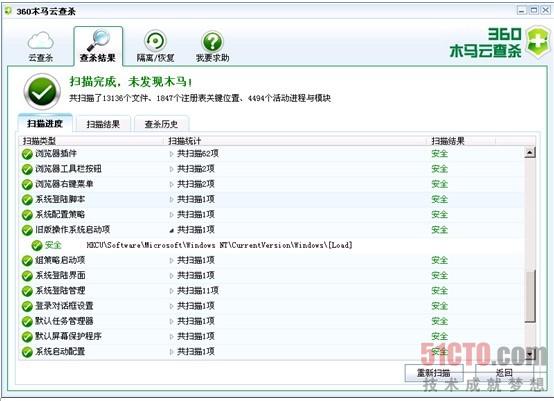554x401 pixels.
Task: Expand the 浏览器工具栏按钮 scan details
Action: [171, 169]
